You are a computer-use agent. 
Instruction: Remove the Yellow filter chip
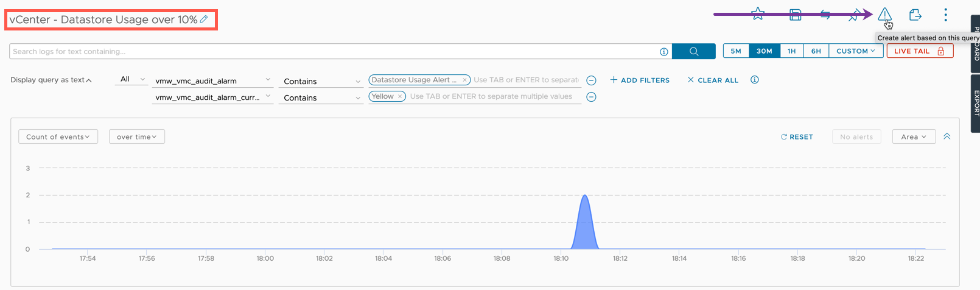click(400, 96)
